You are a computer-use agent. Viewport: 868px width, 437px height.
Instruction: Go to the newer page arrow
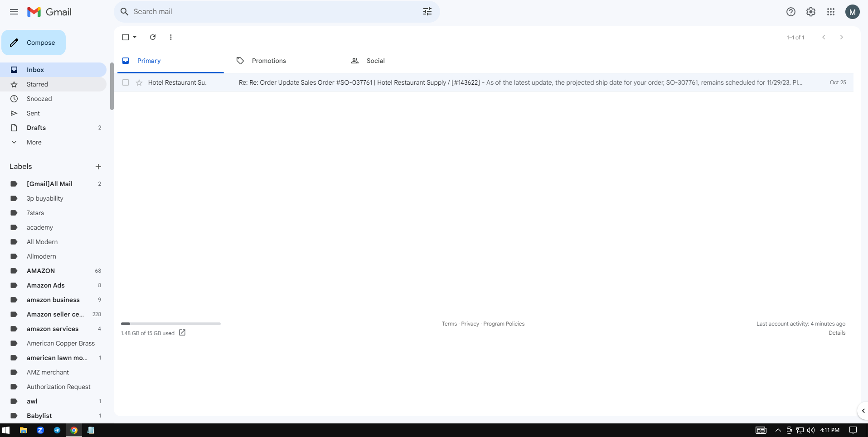tap(824, 37)
